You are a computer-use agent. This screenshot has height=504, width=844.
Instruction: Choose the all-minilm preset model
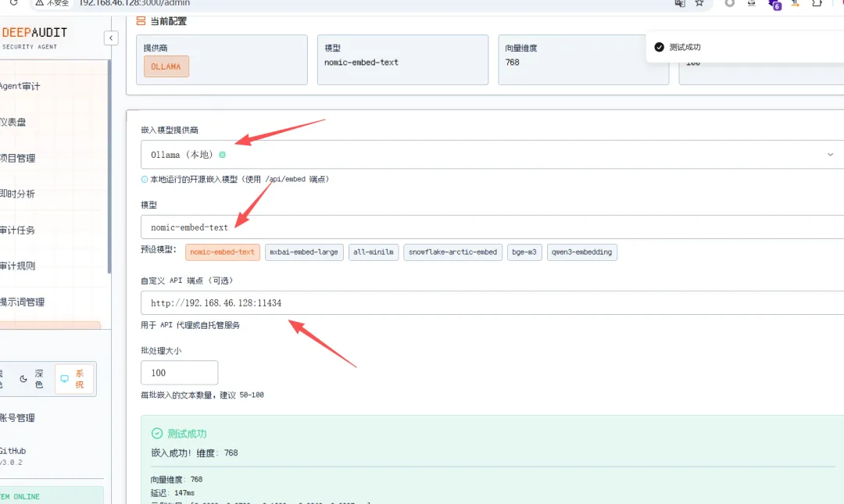pyautogui.click(x=373, y=252)
